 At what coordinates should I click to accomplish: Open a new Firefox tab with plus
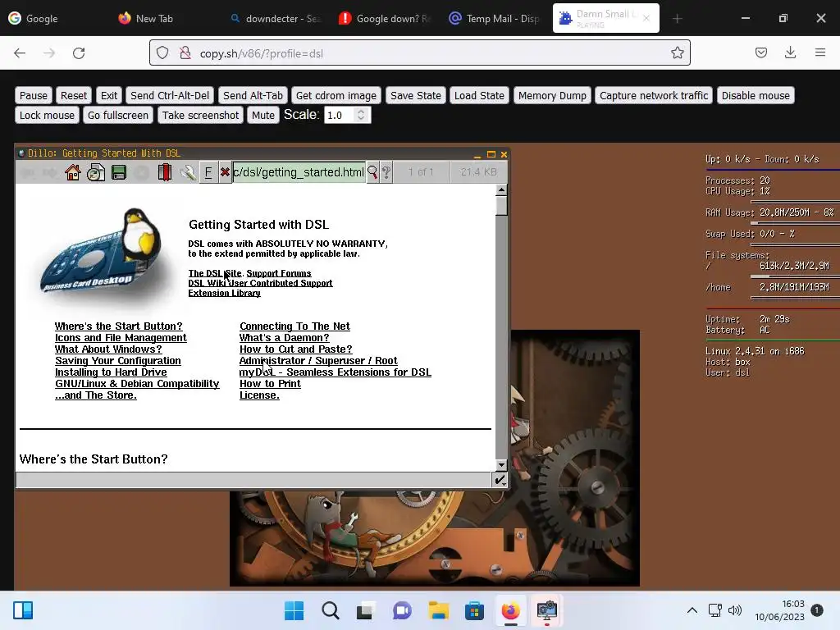click(677, 18)
